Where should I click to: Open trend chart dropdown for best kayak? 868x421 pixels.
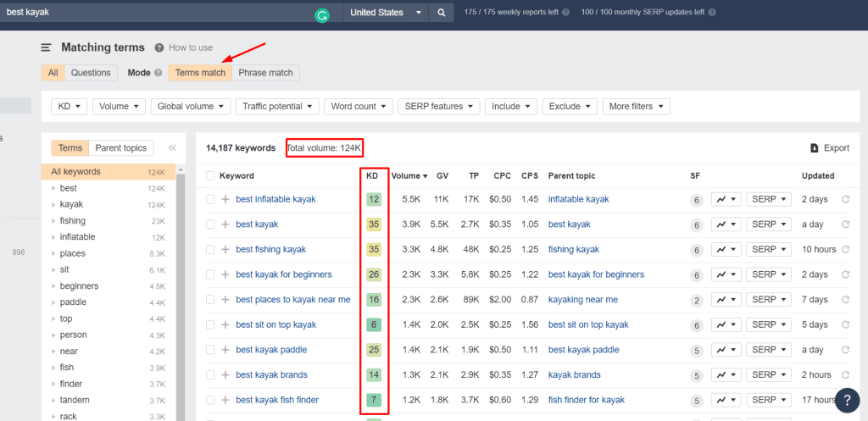tap(726, 224)
